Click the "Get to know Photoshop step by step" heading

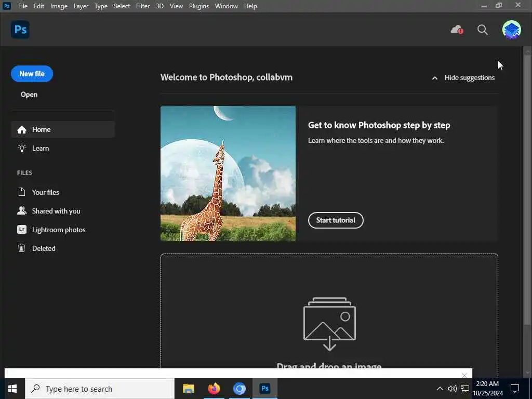(x=379, y=125)
